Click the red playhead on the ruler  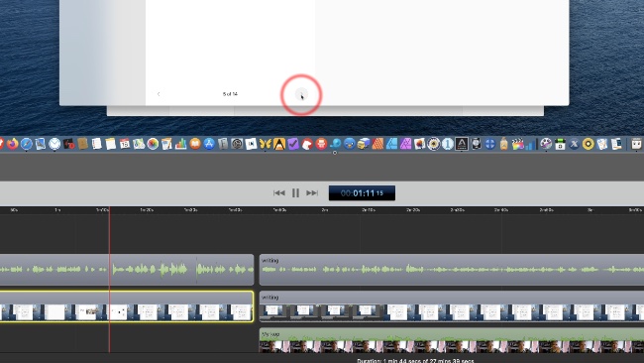tap(109, 210)
